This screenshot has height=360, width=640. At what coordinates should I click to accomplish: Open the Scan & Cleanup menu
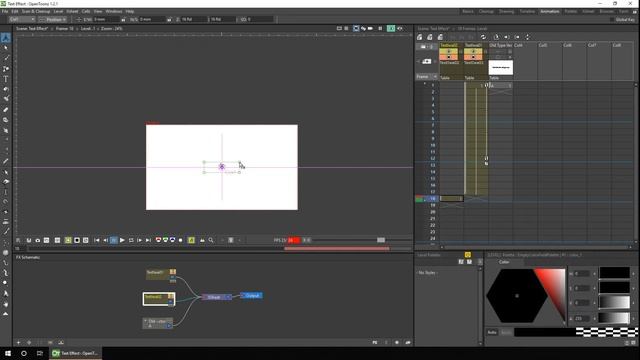pyautogui.click(x=36, y=11)
